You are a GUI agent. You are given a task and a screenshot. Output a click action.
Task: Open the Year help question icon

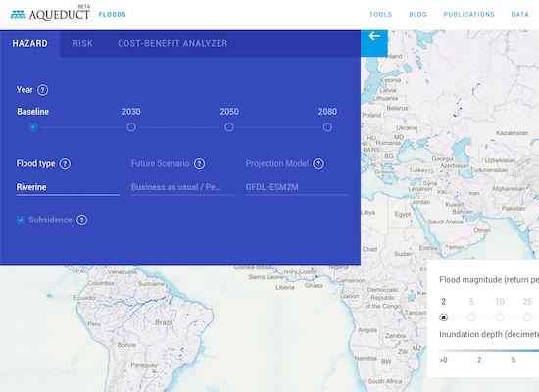[42, 90]
